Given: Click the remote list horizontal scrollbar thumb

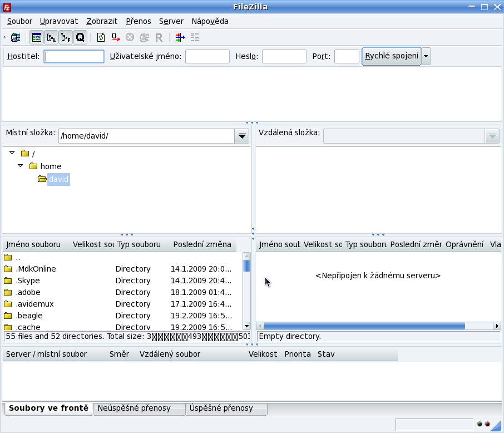Looking at the screenshot, I should [364, 326].
